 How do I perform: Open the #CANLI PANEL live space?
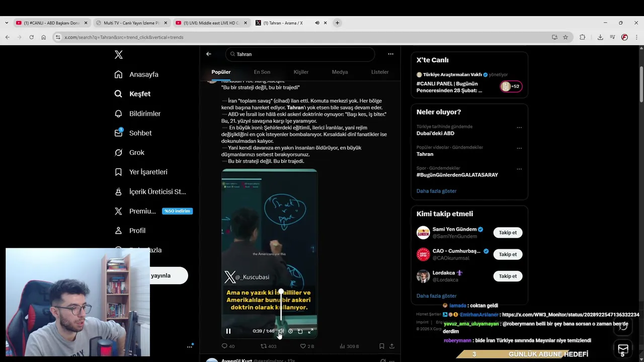point(449,87)
